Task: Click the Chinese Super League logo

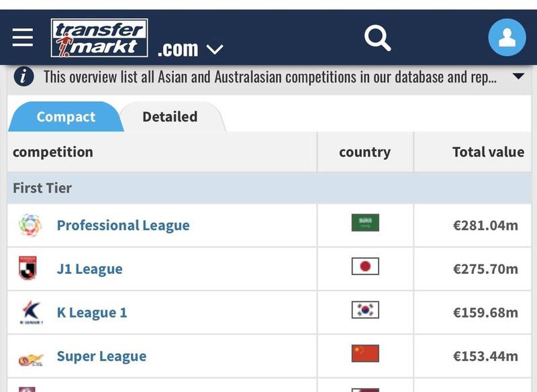Action: pos(30,356)
